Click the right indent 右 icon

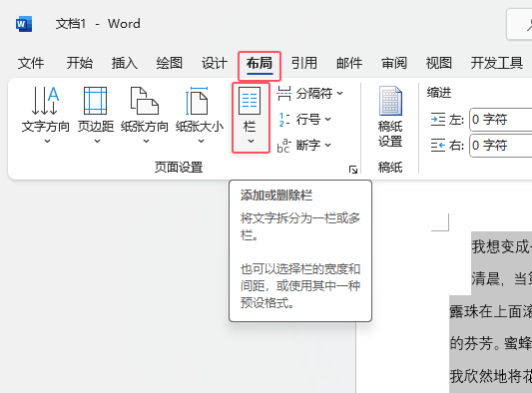point(438,146)
